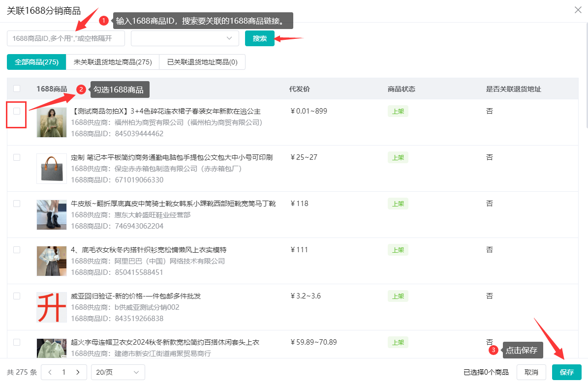This screenshot has height=385, width=588.
Task: Close the 关联1688分销商品 dialog
Action: [578, 10]
